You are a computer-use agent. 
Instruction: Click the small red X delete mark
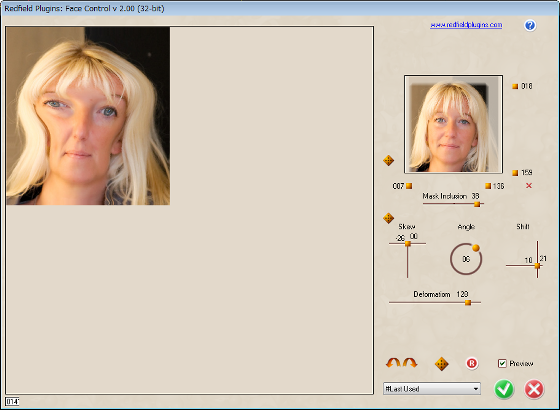click(529, 185)
